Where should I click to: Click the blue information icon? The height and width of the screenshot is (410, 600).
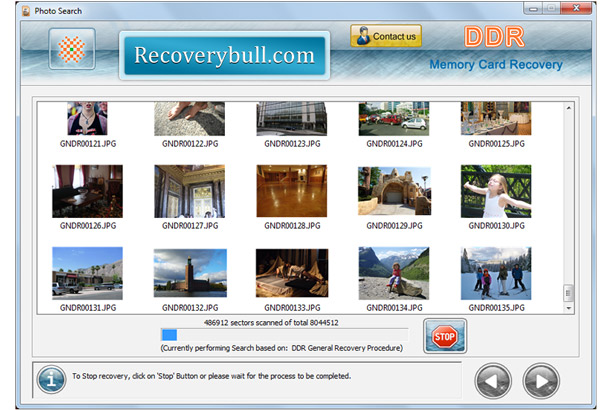tap(51, 379)
